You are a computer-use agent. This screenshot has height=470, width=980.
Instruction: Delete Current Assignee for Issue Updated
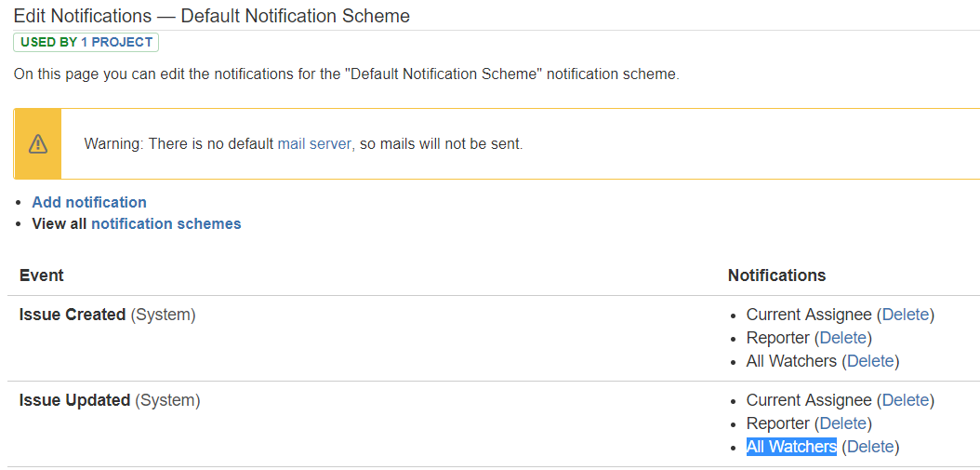(906, 400)
